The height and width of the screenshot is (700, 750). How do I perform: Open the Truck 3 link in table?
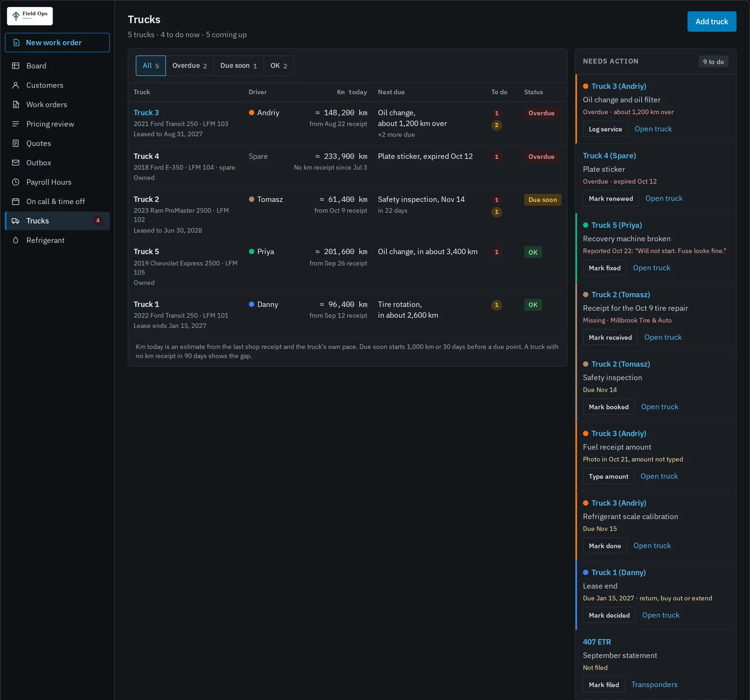point(146,112)
